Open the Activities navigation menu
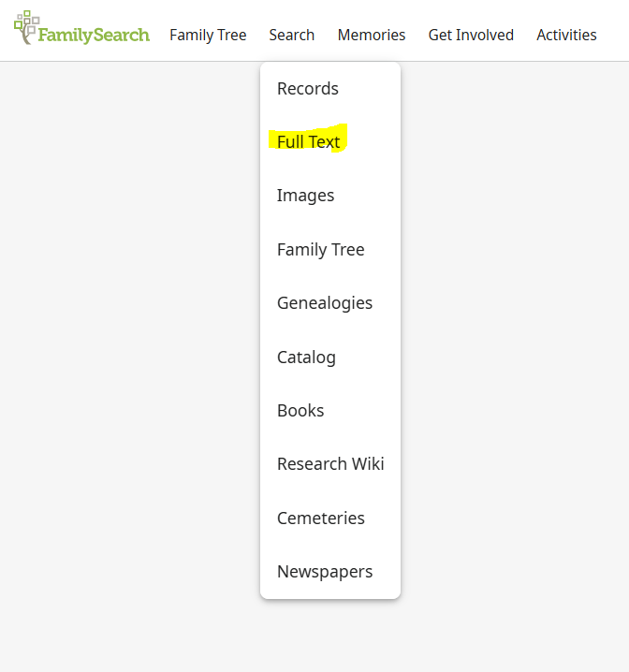Screen dimensions: 629x672 566,35
